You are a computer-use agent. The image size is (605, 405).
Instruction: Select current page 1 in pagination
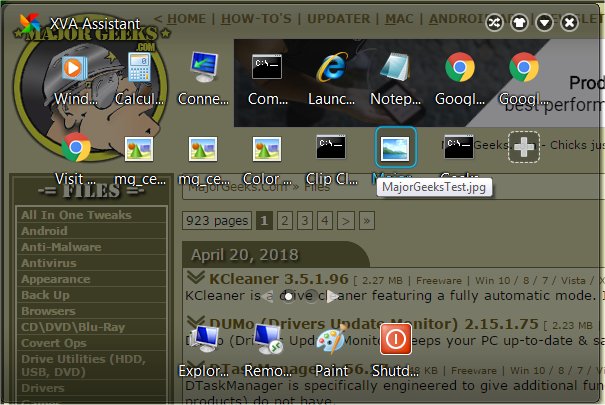point(264,221)
